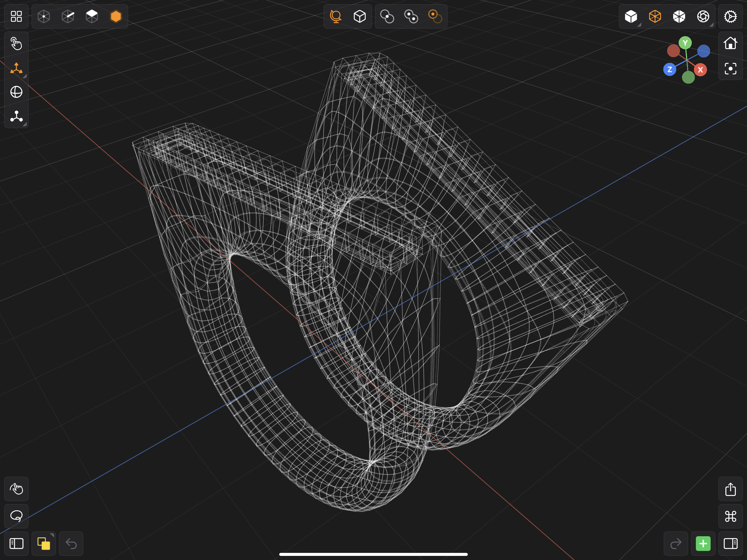
Task: Frame selection with the focus icon
Action: point(730,69)
